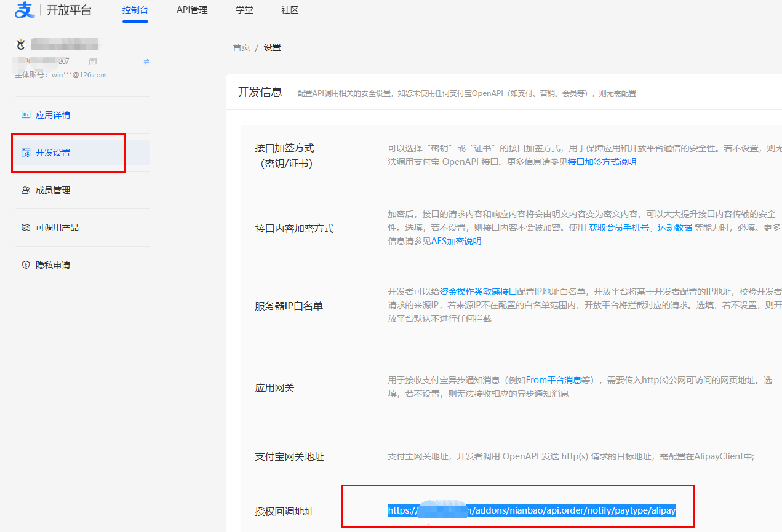This screenshot has width=782, height=532.
Task: Click 支付宝网关地址 label
Action: click(289, 456)
